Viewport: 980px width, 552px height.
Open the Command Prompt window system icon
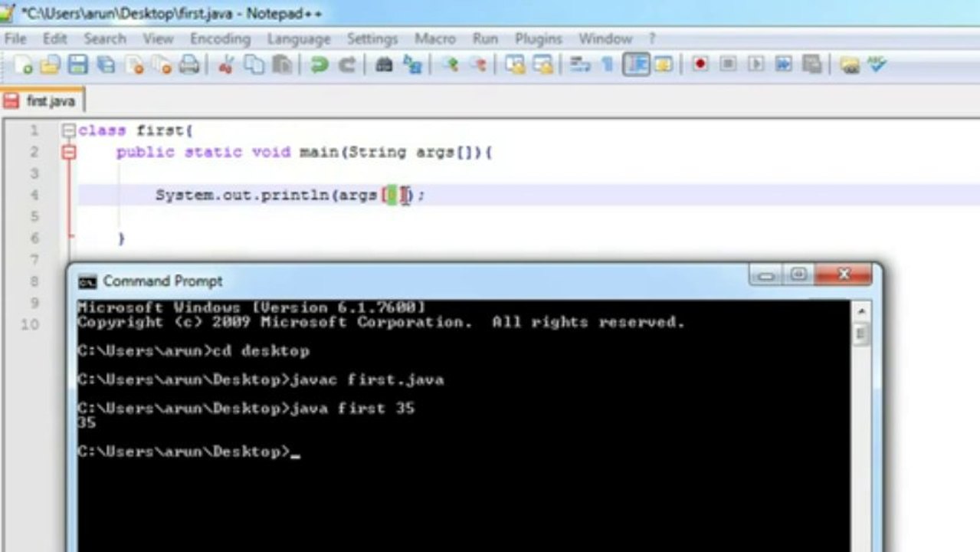[88, 281]
